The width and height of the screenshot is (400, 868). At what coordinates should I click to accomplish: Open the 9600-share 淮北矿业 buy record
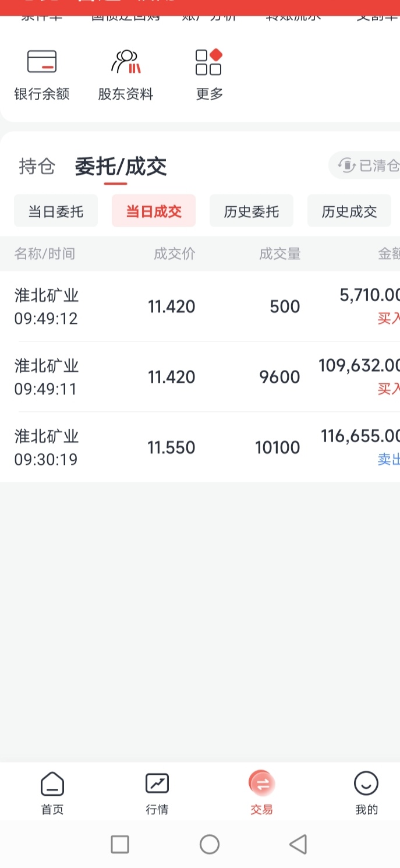point(200,377)
